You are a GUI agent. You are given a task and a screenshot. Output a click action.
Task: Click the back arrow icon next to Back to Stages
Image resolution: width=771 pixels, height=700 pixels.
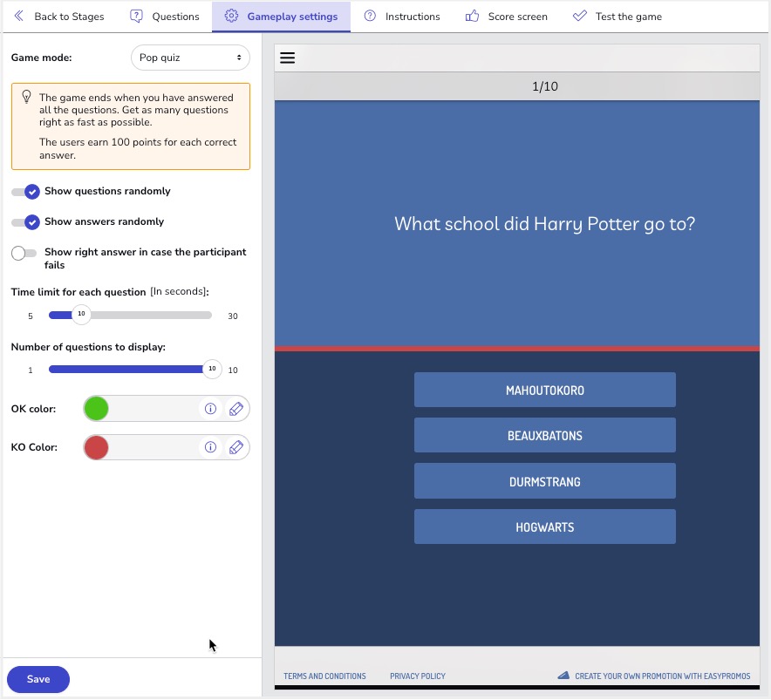tap(19, 17)
